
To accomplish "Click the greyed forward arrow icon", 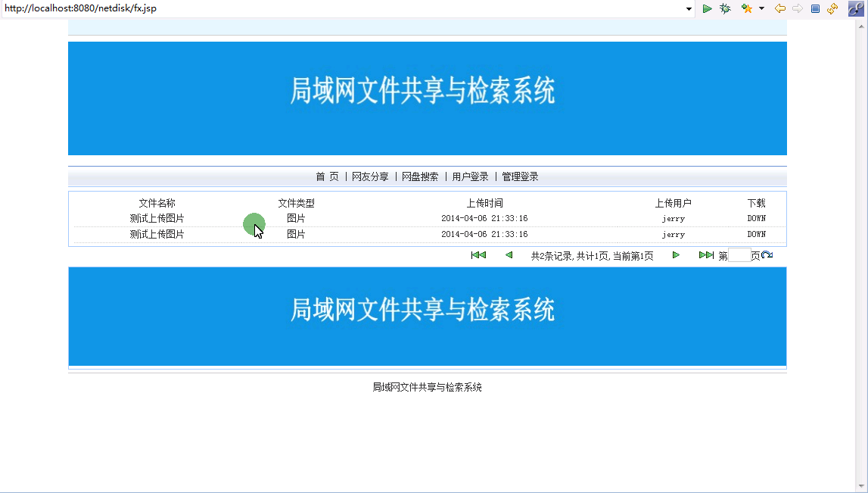I will pos(797,8).
